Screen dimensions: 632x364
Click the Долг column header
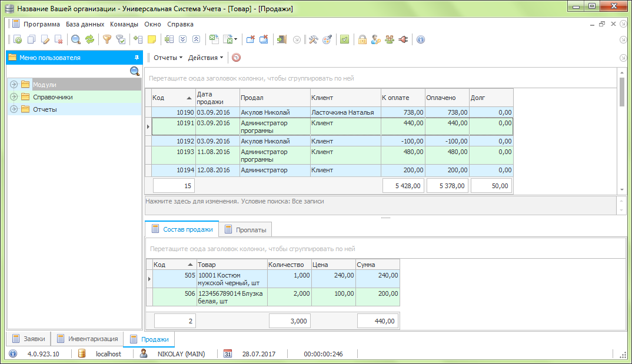(x=491, y=98)
